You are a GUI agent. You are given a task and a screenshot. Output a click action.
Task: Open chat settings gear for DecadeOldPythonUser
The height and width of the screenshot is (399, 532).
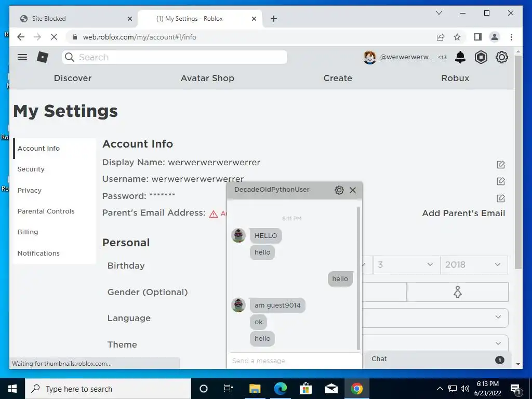tap(339, 190)
